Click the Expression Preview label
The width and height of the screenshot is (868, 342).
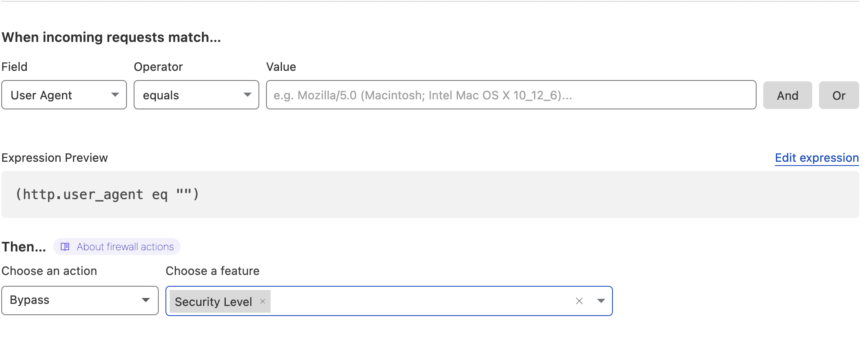(54, 158)
